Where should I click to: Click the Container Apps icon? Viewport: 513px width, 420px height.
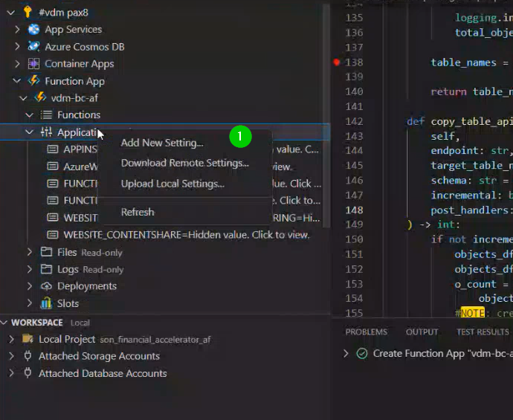click(33, 63)
